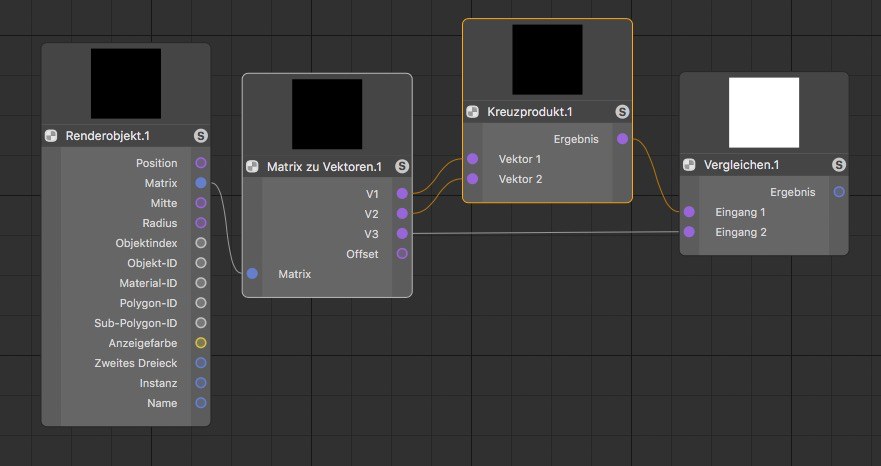The width and height of the screenshot is (881, 466).
Task: Click the white preview thumbnail of Vergleichen.1
Action: (764, 112)
